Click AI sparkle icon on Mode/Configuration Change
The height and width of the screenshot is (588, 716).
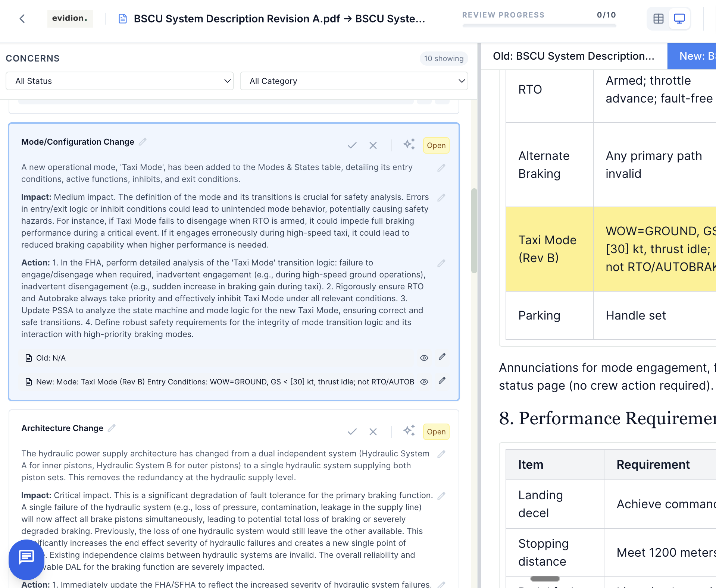pyautogui.click(x=409, y=144)
